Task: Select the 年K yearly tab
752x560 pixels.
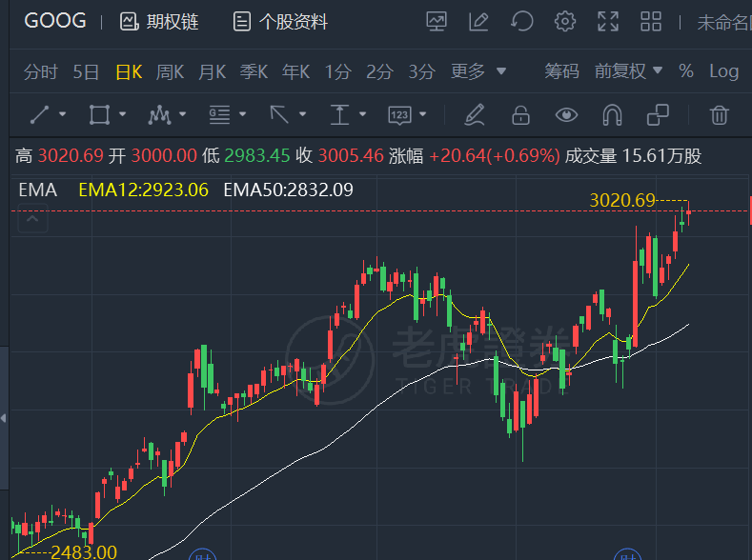Action: (295, 71)
